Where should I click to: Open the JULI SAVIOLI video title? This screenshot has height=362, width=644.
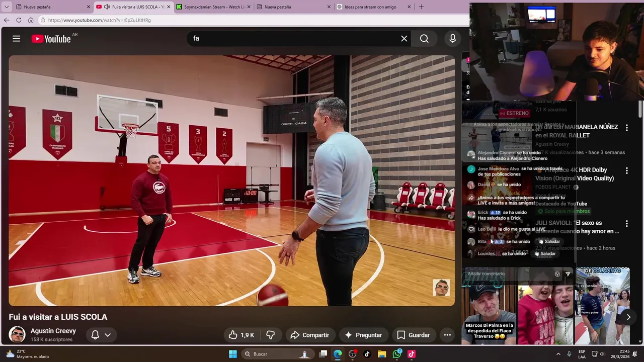[577, 227]
